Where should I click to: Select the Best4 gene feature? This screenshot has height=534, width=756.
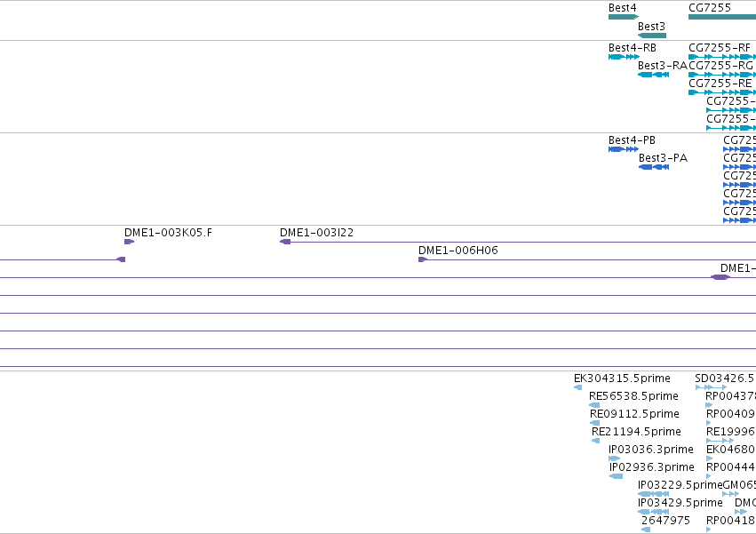coord(624,17)
